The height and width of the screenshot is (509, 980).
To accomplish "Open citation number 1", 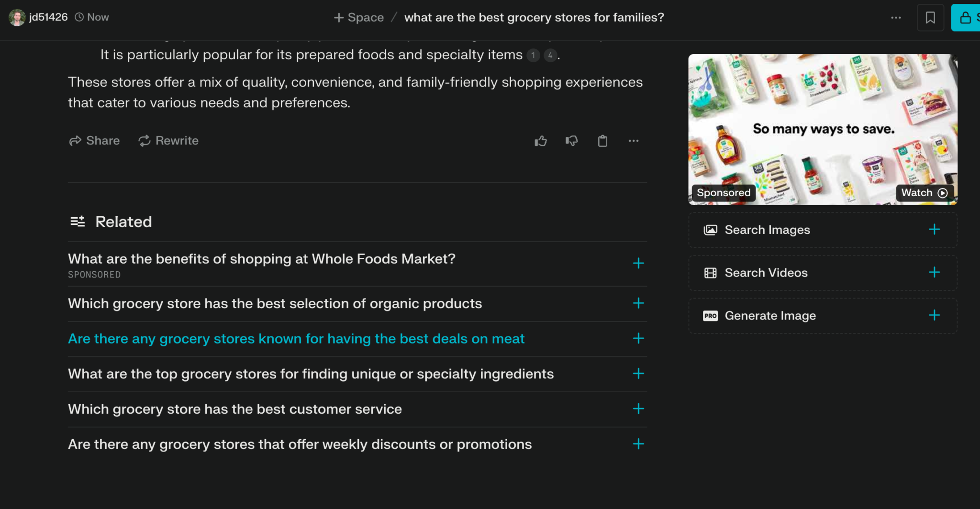I will [533, 55].
